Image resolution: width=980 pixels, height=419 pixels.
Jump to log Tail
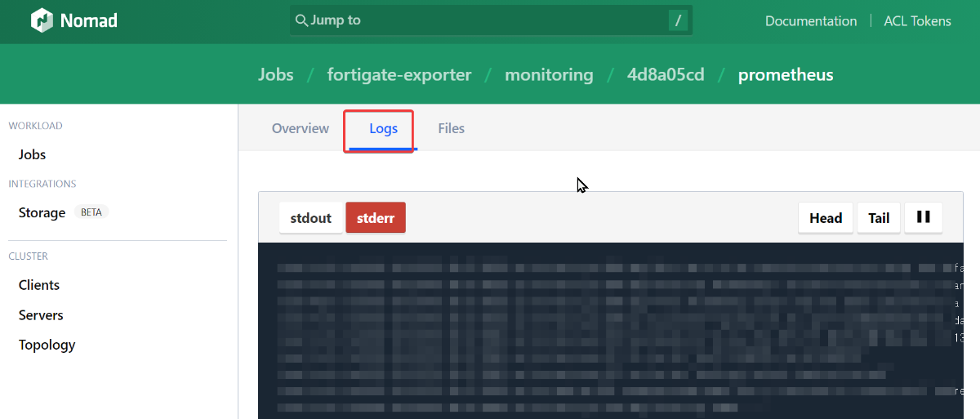coord(879,218)
